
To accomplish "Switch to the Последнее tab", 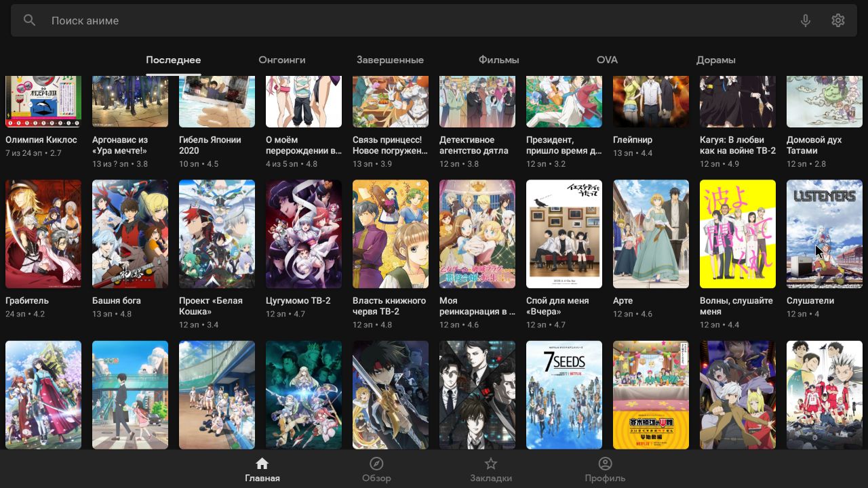I will [174, 60].
